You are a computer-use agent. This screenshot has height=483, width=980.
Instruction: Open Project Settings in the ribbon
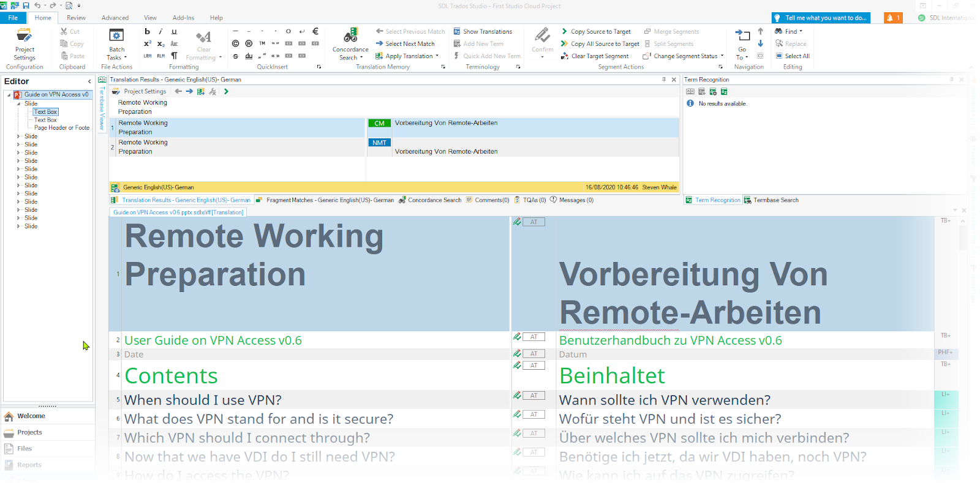click(24, 44)
